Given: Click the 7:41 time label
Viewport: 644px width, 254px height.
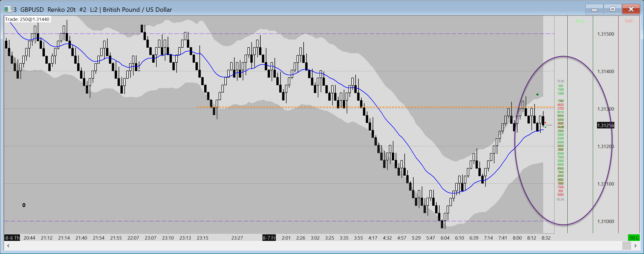Looking at the screenshot, I should coord(503,238).
